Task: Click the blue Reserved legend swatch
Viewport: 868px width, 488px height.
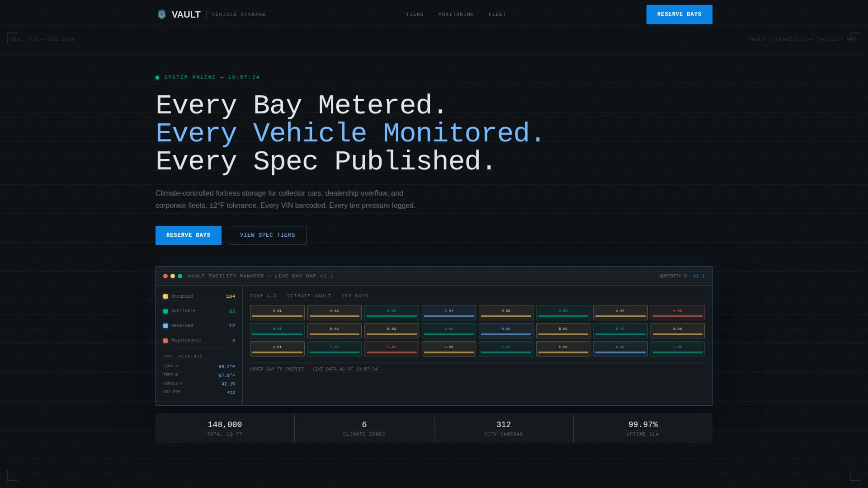Action: click(x=165, y=326)
